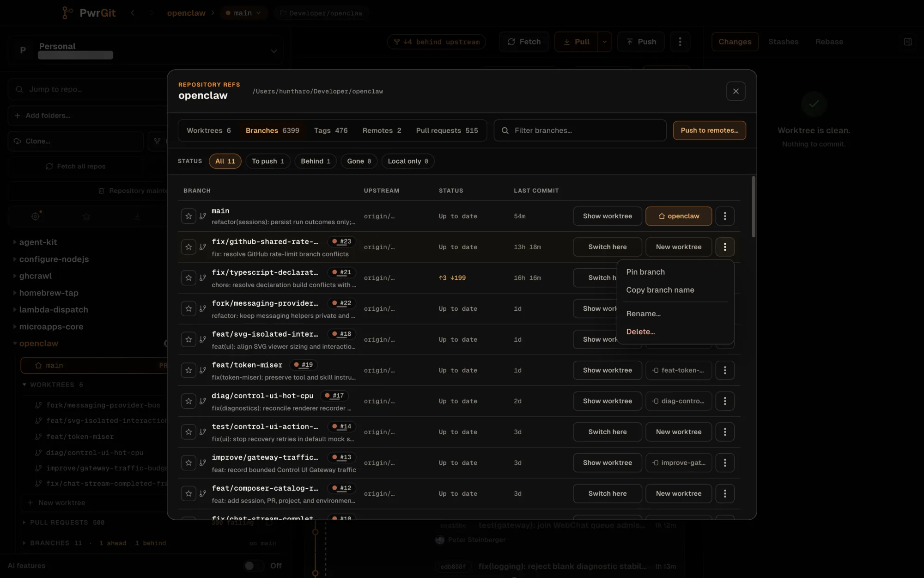
Task: Open more options for feat/token-miser row
Action: click(725, 370)
